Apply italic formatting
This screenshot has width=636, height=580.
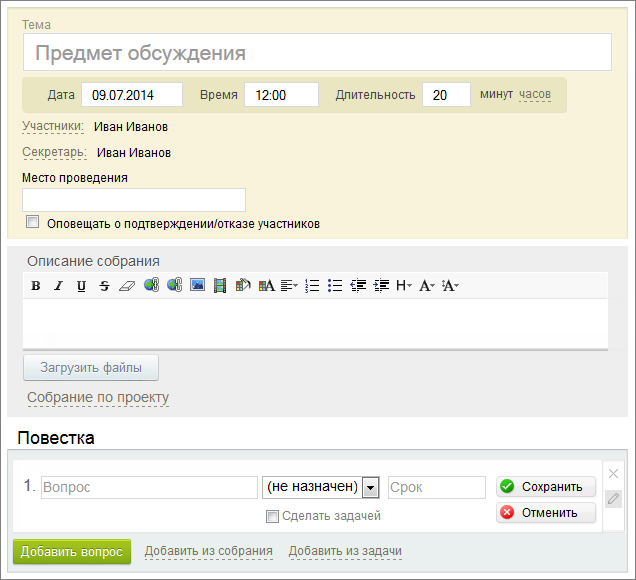(x=58, y=286)
